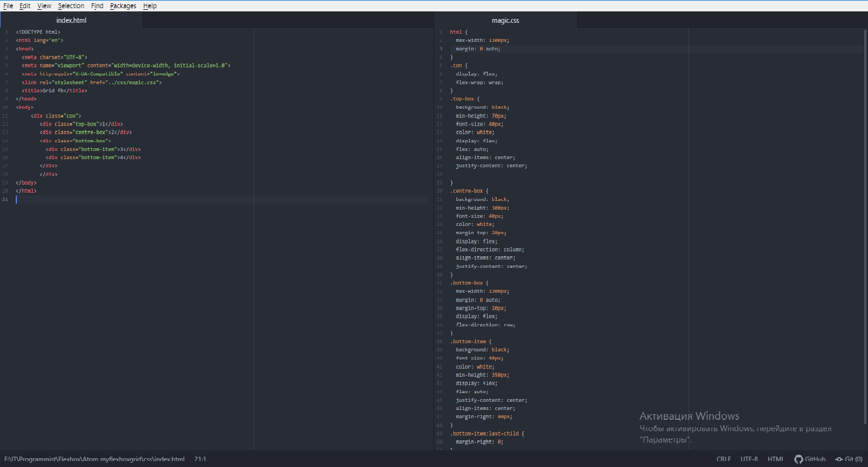868x467 pixels.
Task: Click the bottom-item line containing 4
Action: 93,157
